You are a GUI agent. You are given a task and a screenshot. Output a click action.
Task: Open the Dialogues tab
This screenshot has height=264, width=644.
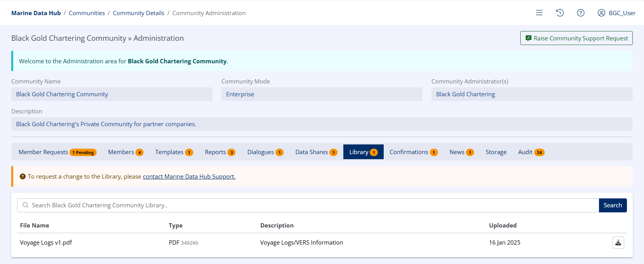265,152
